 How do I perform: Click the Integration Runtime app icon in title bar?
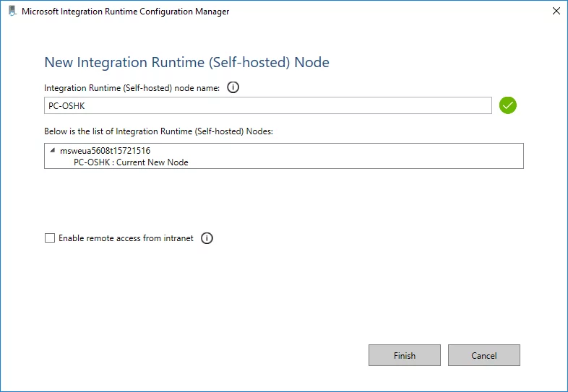pyautogui.click(x=12, y=12)
